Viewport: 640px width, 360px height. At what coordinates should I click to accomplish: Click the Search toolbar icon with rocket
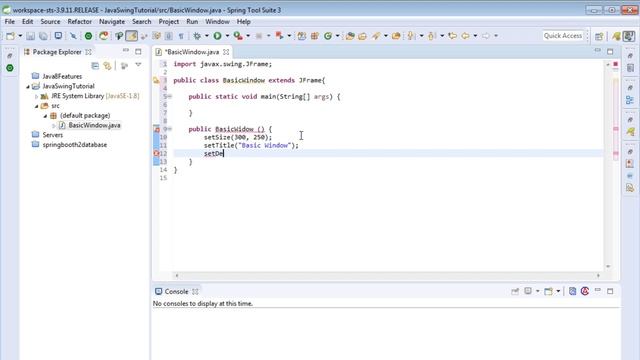coord(376,36)
